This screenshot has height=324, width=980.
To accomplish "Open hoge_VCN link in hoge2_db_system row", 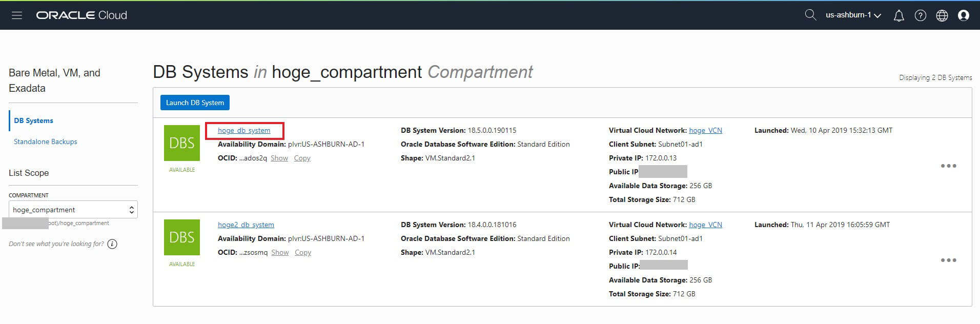I will [705, 225].
